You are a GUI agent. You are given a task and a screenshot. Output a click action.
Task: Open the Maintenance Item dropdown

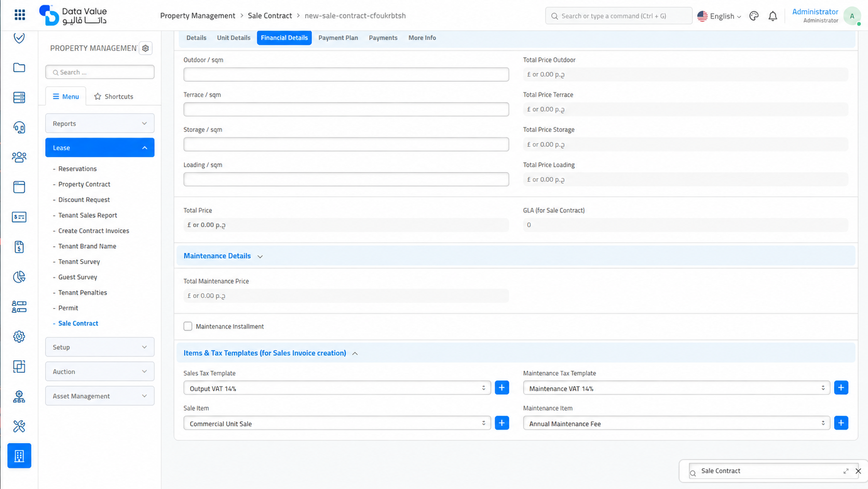[x=676, y=424]
